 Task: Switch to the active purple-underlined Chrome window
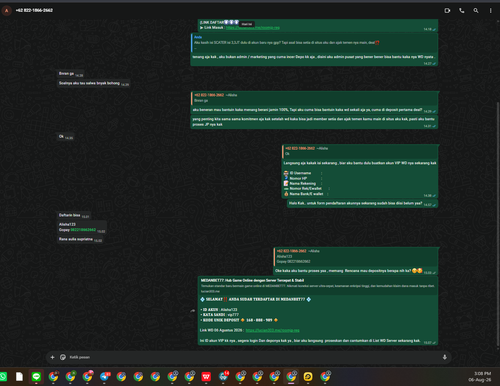[x=291, y=377]
